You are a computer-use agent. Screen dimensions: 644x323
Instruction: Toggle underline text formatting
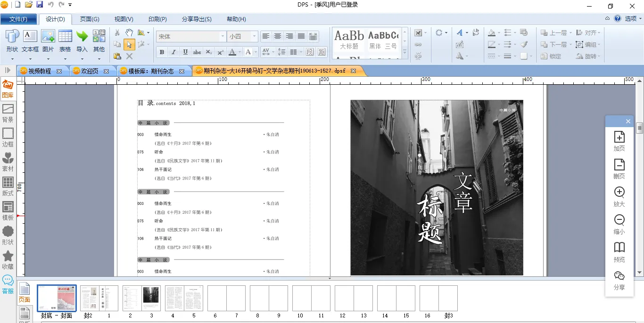[185, 52]
